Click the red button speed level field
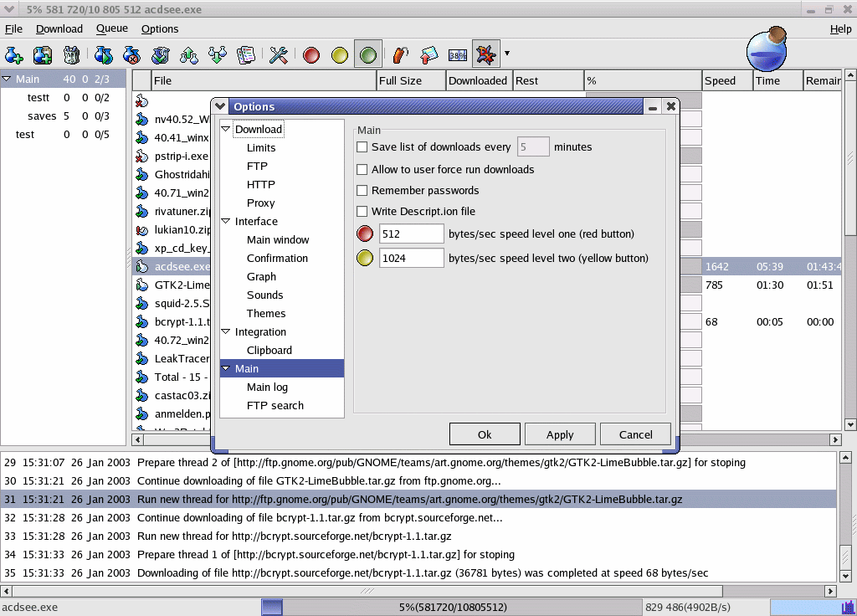Image resolution: width=857 pixels, height=616 pixels. pos(411,234)
